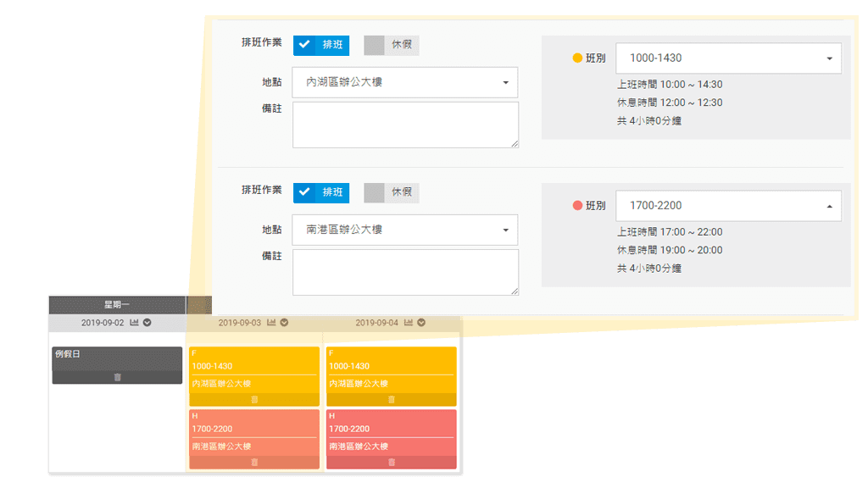Expand the chevron arrow next to 2019-09-03
This screenshot has height=488, width=868.
(x=284, y=322)
